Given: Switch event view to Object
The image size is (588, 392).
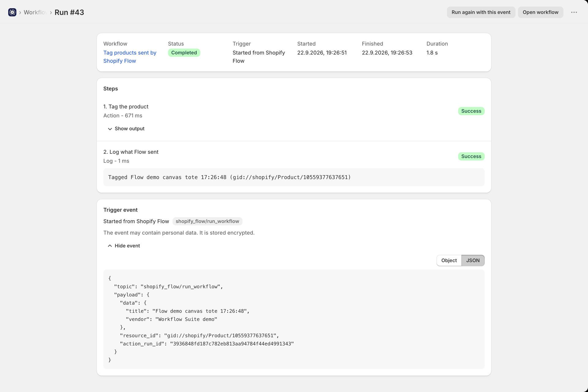Looking at the screenshot, I should [449, 261].
